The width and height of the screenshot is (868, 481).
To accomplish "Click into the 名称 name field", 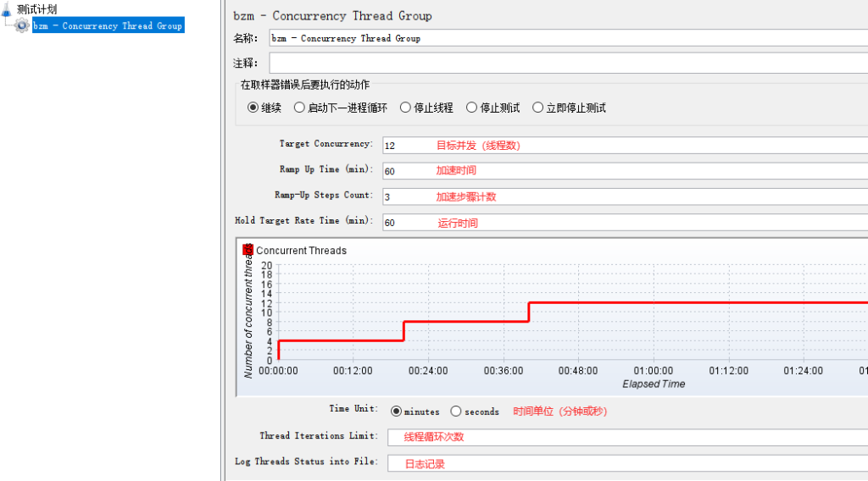I will coord(568,38).
